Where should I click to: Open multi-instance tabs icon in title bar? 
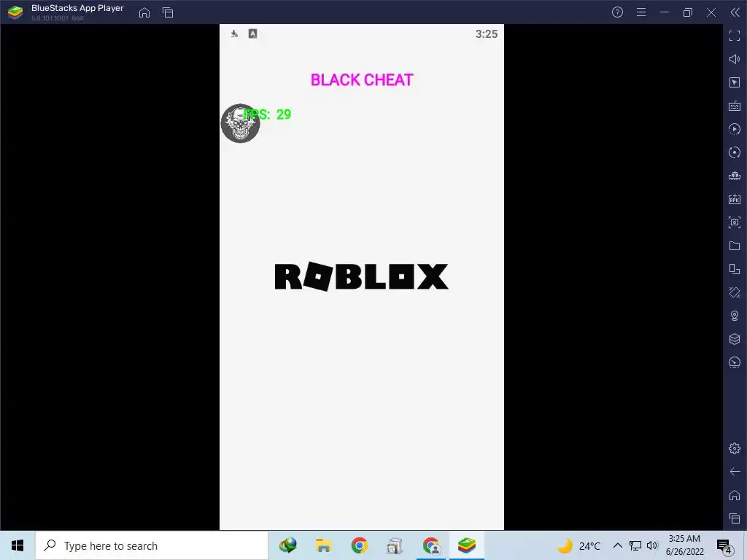click(x=168, y=12)
